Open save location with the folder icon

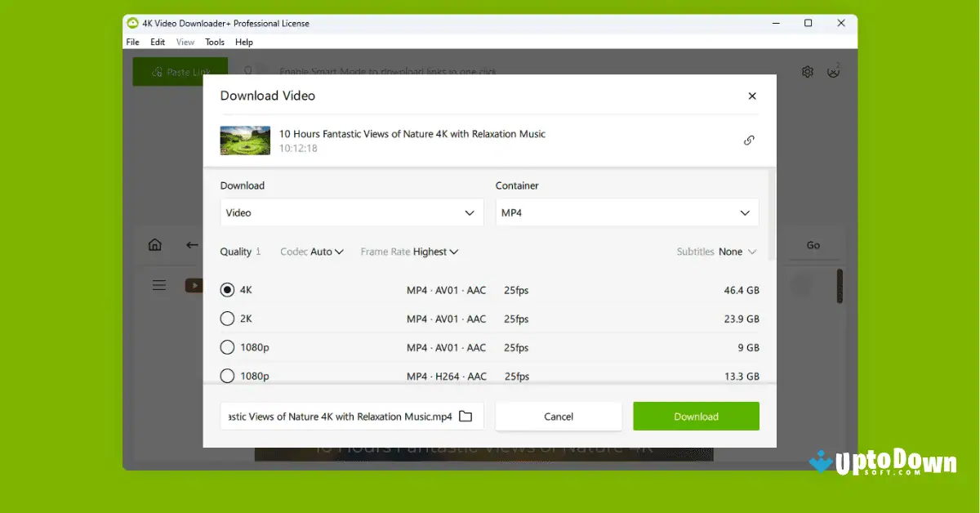coord(465,416)
